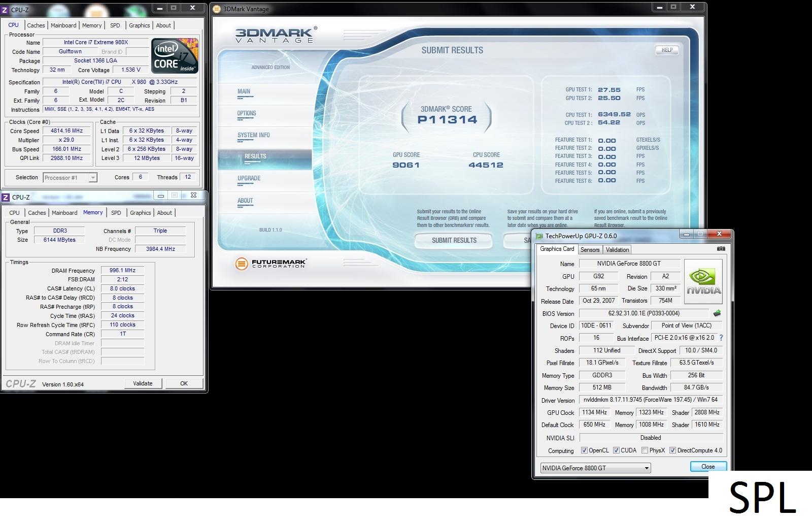Click the GPU score value 9061
This screenshot has height=520, width=812.
coord(406,165)
